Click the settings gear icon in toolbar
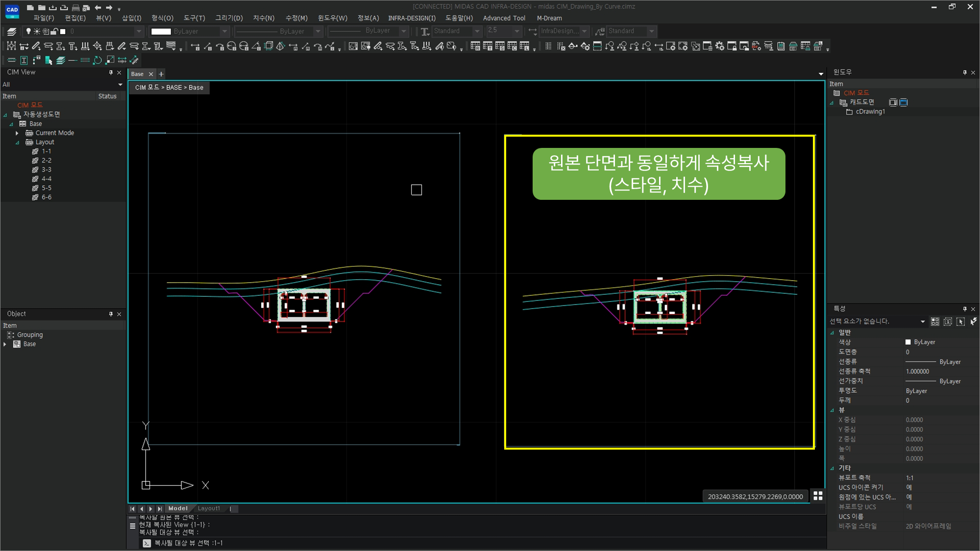Screen dimensions: 980x551 pyautogui.click(x=719, y=47)
